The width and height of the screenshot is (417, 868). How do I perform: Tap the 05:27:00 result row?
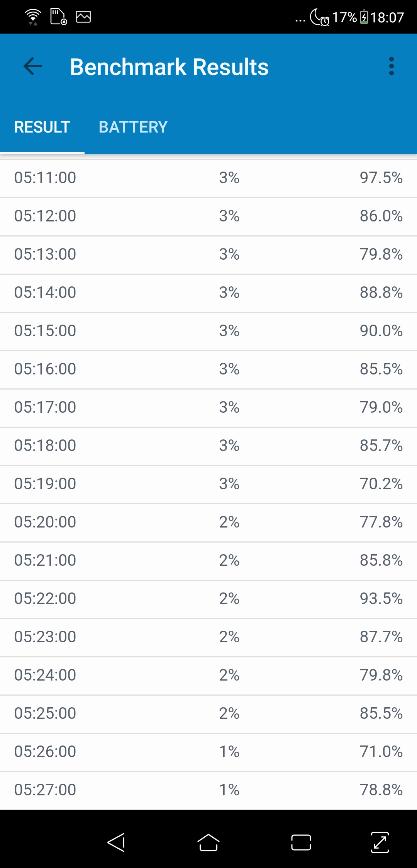tap(208, 790)
